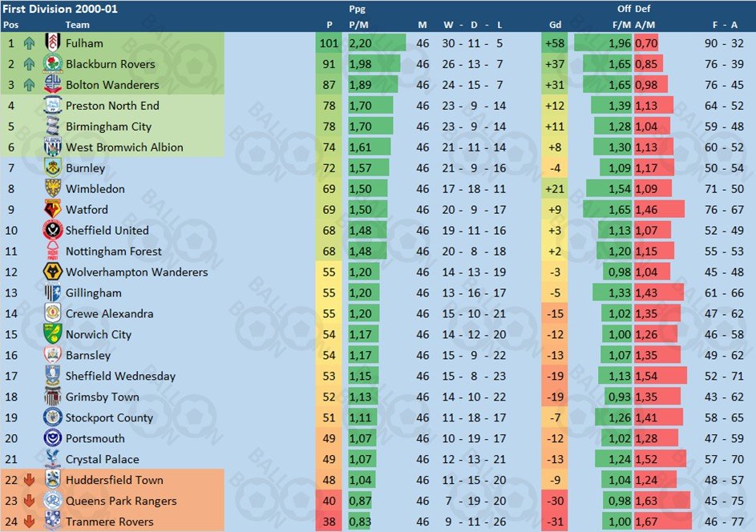Select the Queens Park Rangers team name
The image size is (756, 532).
click(121, 501)
